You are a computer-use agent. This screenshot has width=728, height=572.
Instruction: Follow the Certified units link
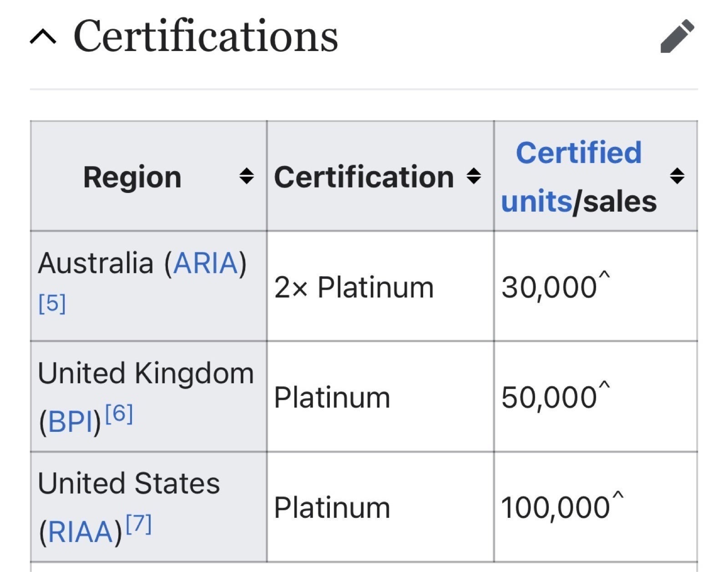point(571,177)
